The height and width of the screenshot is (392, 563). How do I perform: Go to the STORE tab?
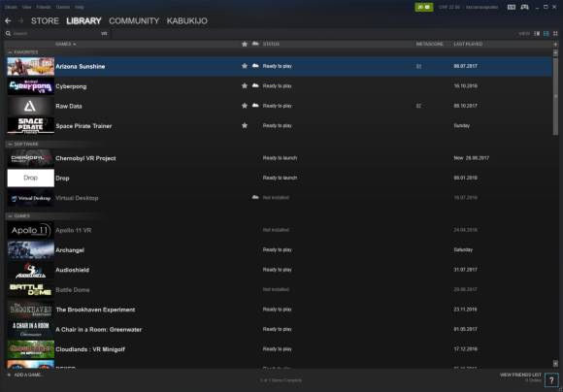tap(45, 20)
